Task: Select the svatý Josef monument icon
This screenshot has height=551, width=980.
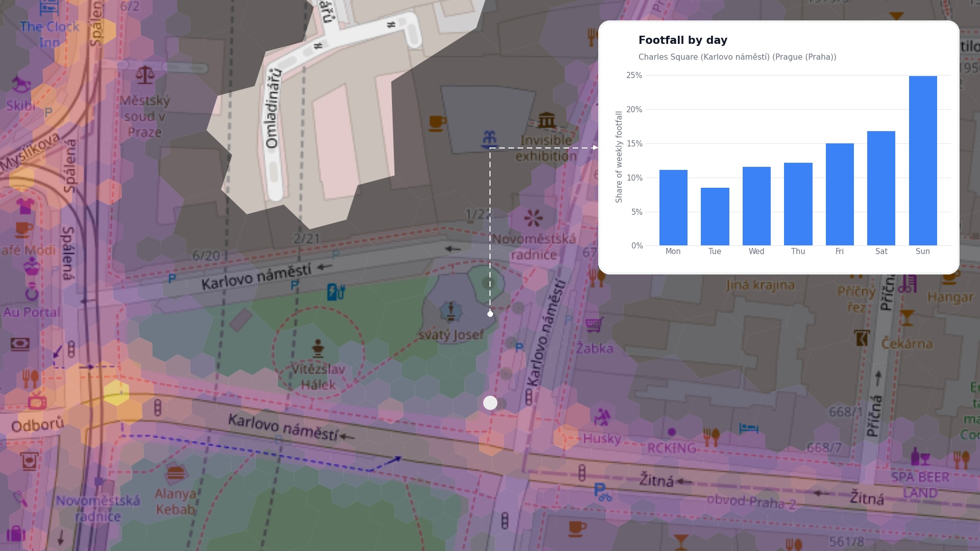Action: tap(450, 312)
